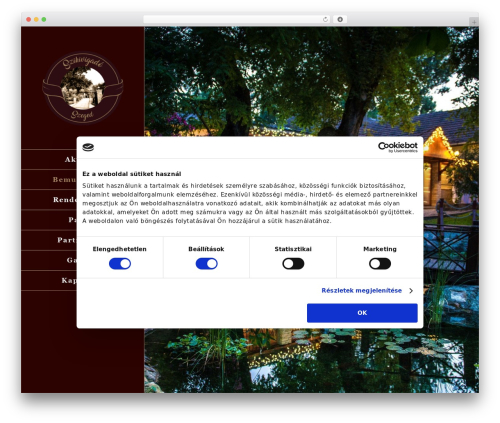Viewport: 500px width, 423px height.
Task: Open the Part... sidebar menu item
Action: [x=49, y=240]
